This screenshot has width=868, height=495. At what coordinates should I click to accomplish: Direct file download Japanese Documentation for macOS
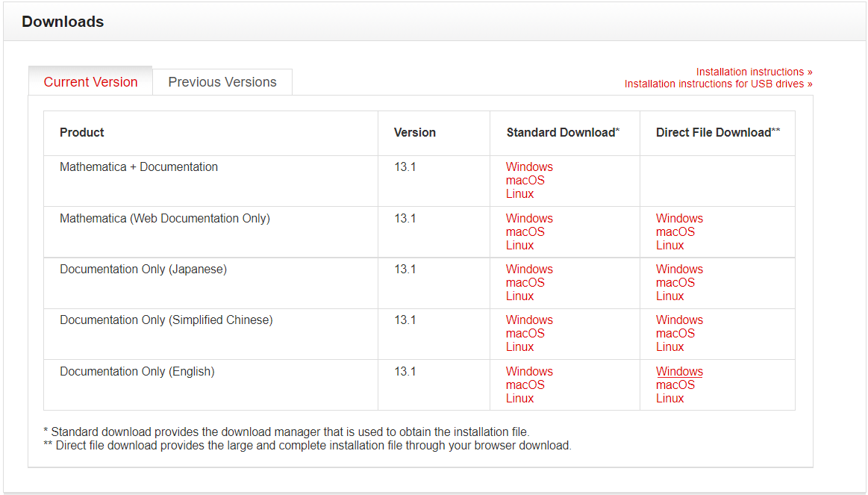pyautogui.click(x=675, y=282)
